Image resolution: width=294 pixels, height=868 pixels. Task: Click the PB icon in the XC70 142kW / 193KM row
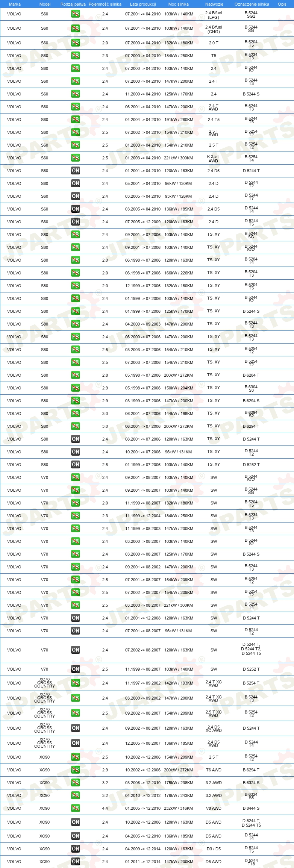click(x=75, y=683)
